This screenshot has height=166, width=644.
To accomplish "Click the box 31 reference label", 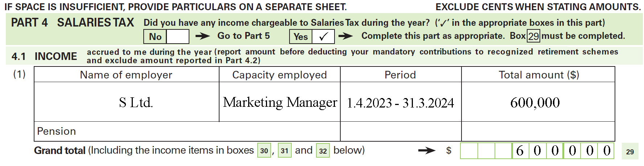I will click(285, 151).
